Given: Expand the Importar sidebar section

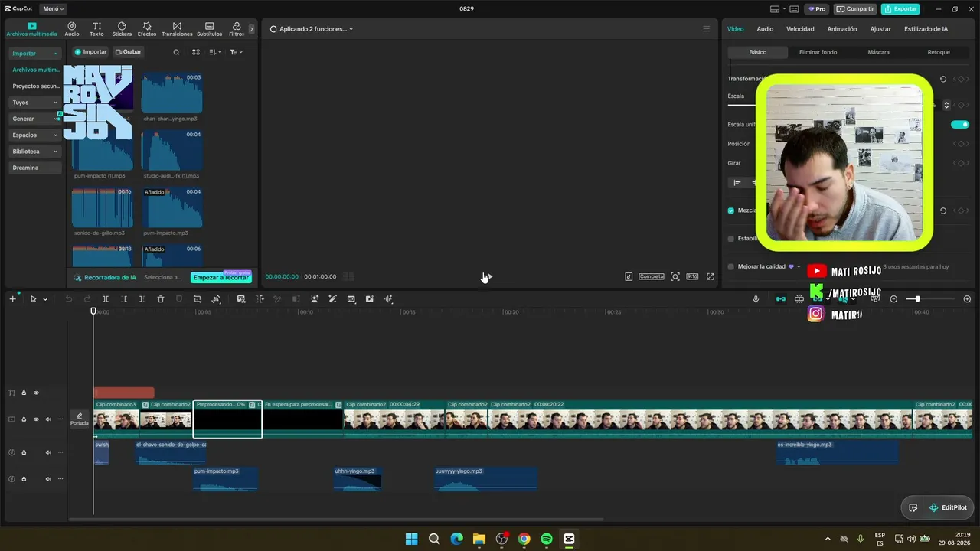Looking at the screenshot, I should pyautogui.click(x=35, y=54).
